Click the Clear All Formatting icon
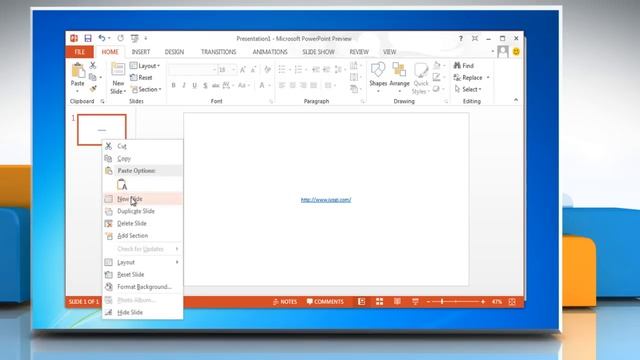Viewport: 640px width, 360px height. click(x=268, y=70)
